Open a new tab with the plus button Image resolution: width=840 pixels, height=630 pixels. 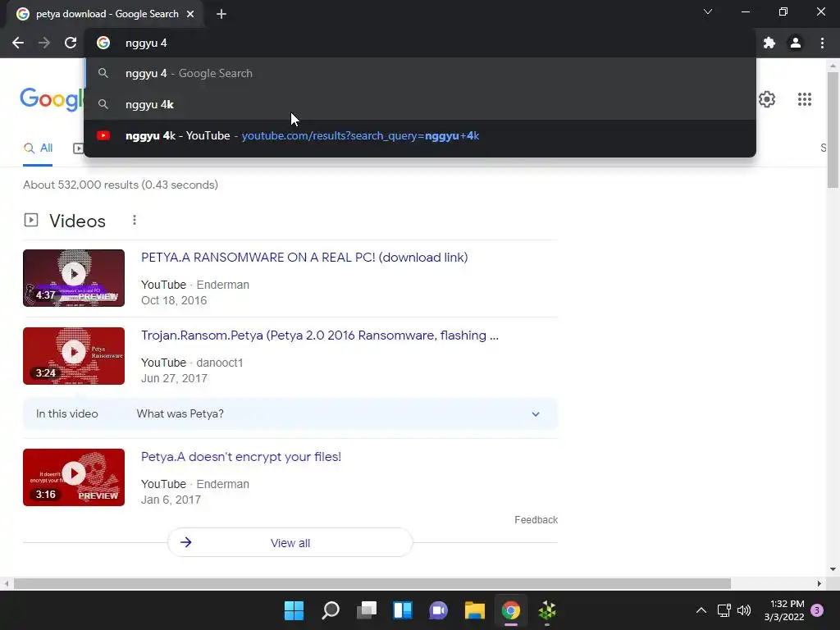coord(221,14)
